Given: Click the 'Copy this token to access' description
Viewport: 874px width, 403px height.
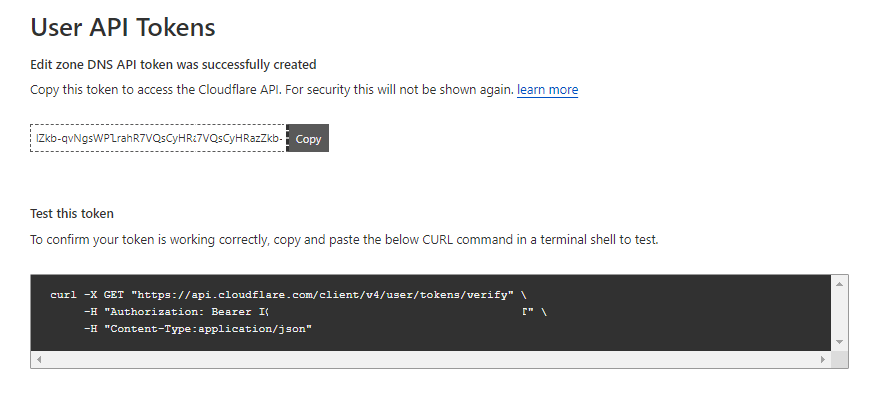Looking at the screenshot, I should [x=270, y=90].
